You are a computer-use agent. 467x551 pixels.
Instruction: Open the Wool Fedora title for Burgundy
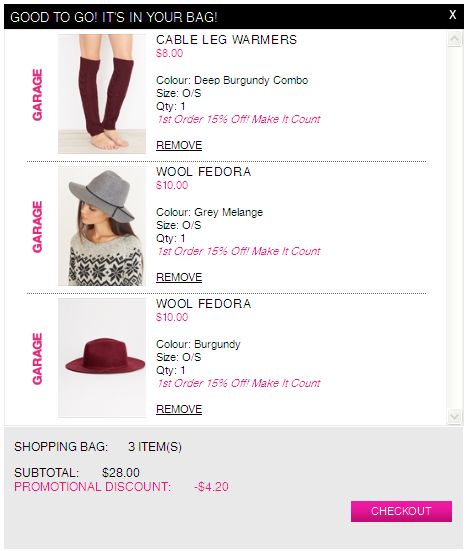[x=204, y=304]
